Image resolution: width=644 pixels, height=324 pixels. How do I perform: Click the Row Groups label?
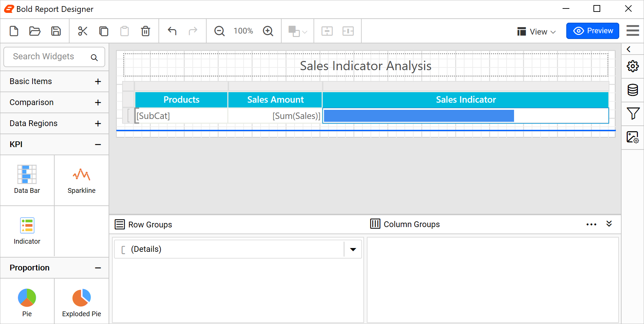click(150, 225)
